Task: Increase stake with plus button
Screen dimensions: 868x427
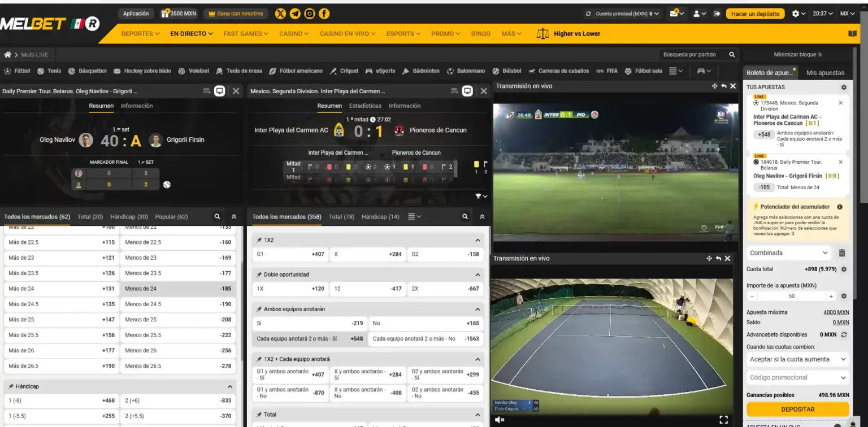Action: coord(831,296)
